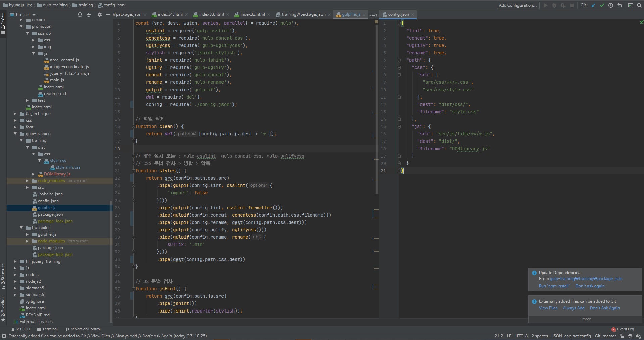Expand the src folder in project tree

coord(27,187)
